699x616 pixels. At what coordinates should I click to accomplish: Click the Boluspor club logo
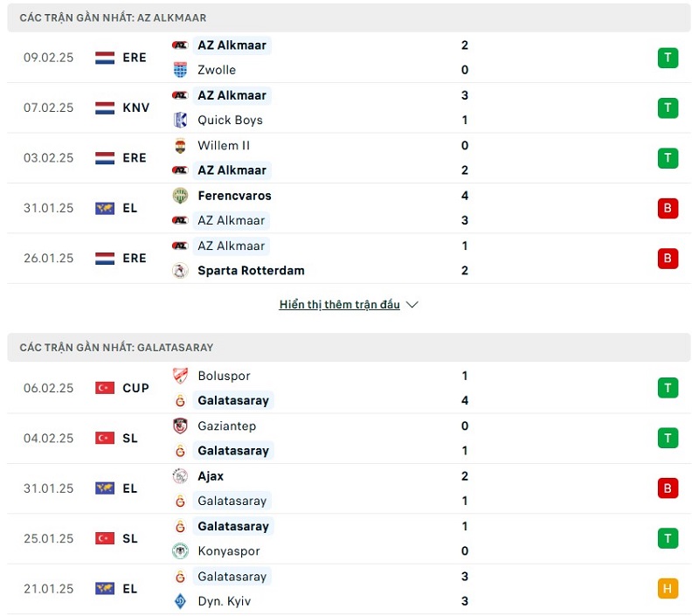tap(180, 376)
